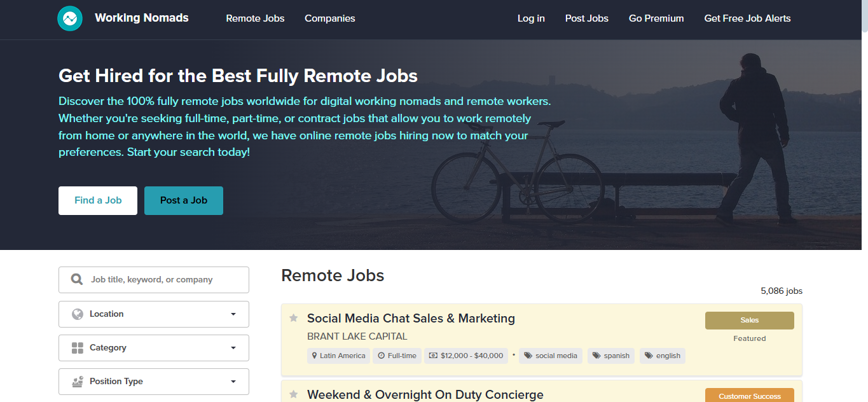Click the Working Nomads logo icon

coord(69,18)
